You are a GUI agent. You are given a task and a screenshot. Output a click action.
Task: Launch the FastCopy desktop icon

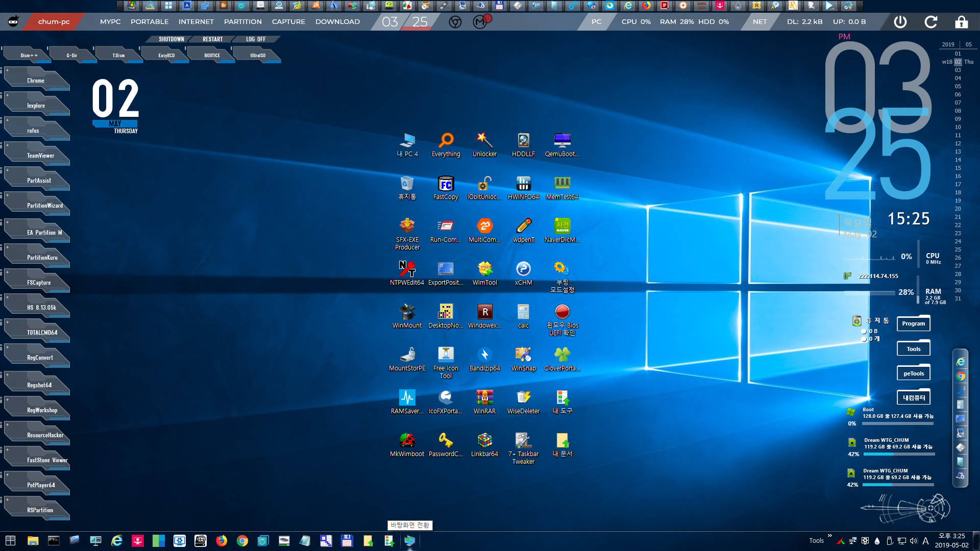pyautogui.click(x=446, y=188)
